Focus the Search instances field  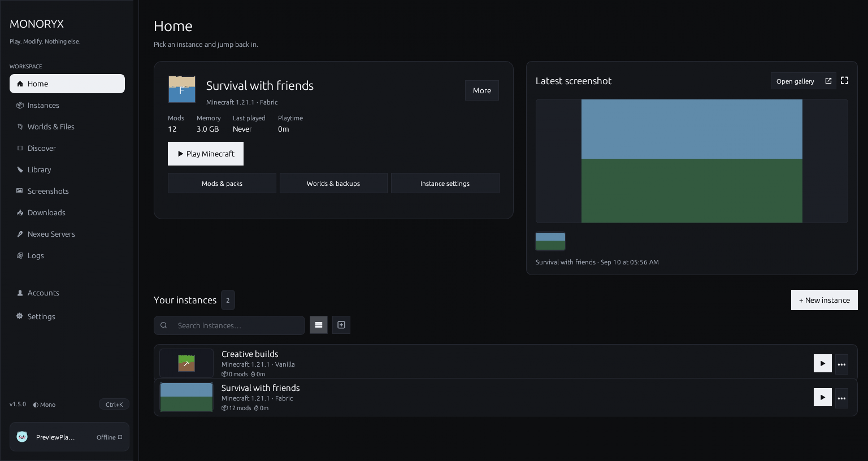click(x=229, y=325)
